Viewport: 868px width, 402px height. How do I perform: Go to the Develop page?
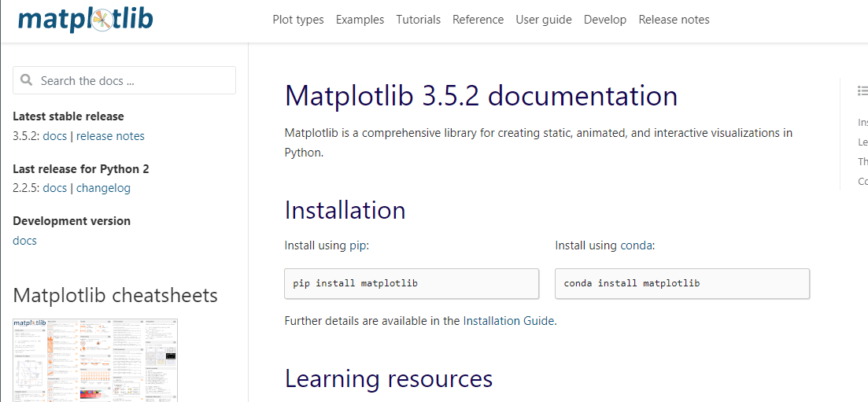pos(605,20)
